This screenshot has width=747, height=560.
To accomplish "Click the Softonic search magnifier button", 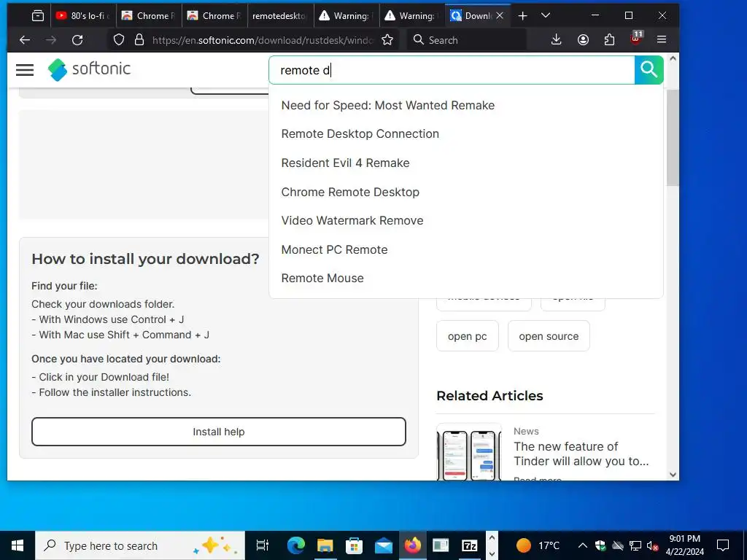I will [649, 70].
